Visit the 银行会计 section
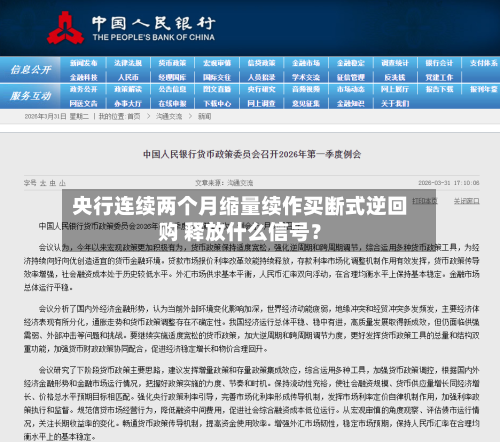 (439, 63)
